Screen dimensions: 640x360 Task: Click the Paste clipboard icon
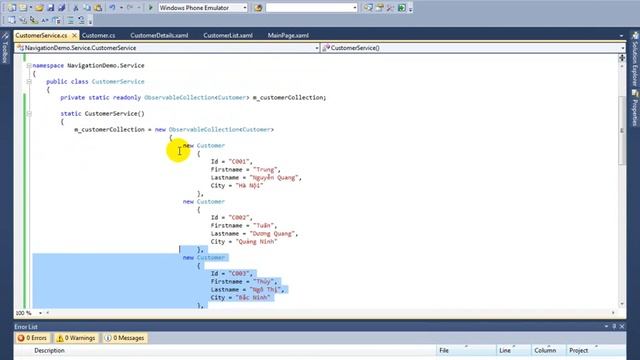tap(98, 8)
